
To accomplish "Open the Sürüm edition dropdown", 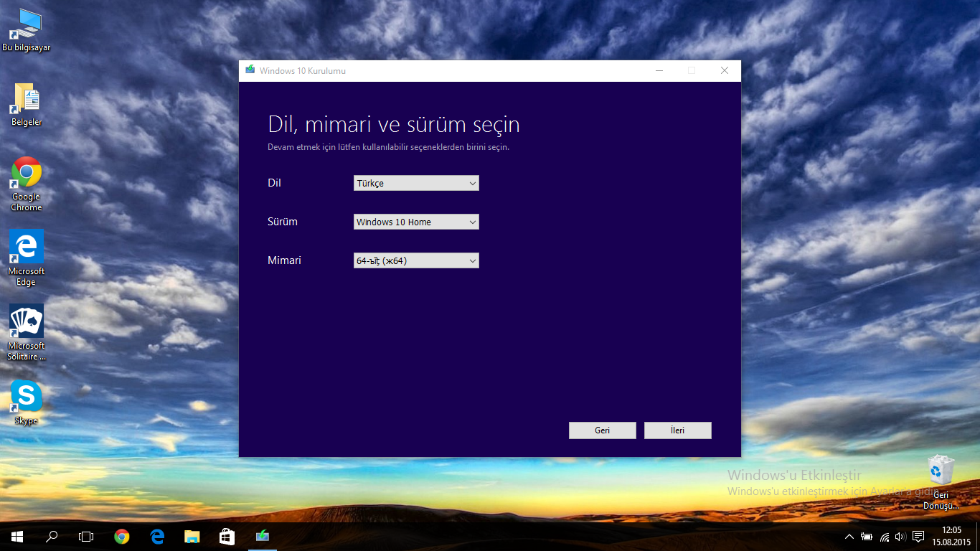I will pyautogui.click(x=416, y=222).
